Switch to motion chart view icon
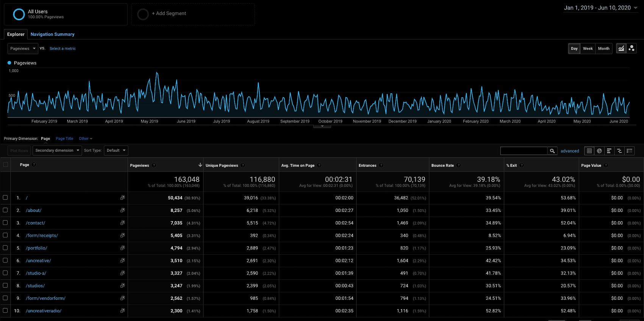Viewport: 644px width, 321px height. tap(631, 49)
